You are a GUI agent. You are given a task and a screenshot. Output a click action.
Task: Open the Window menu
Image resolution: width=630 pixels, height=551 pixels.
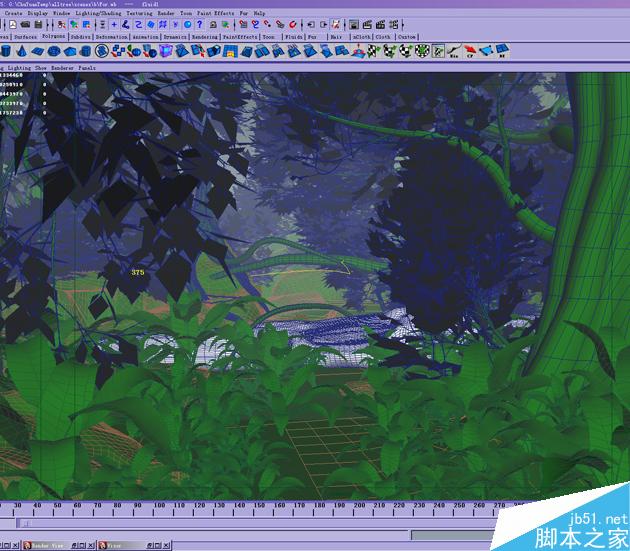(x=61, y=13)
